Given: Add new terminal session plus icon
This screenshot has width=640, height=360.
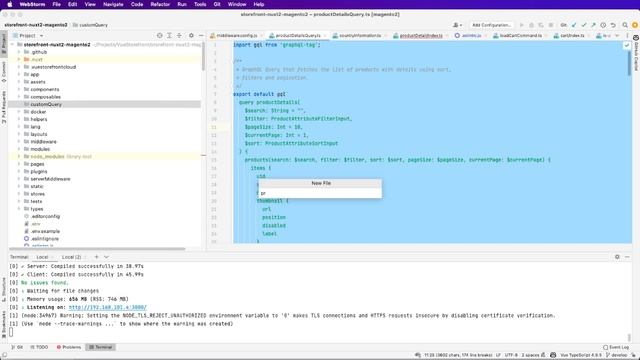Looking at the screenshot, I should [96, 257].
